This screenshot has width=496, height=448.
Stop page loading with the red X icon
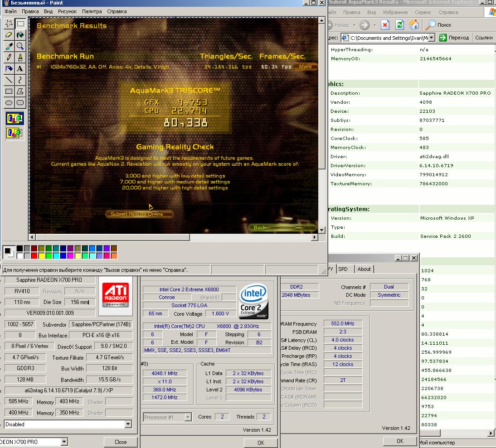(384, 25)
